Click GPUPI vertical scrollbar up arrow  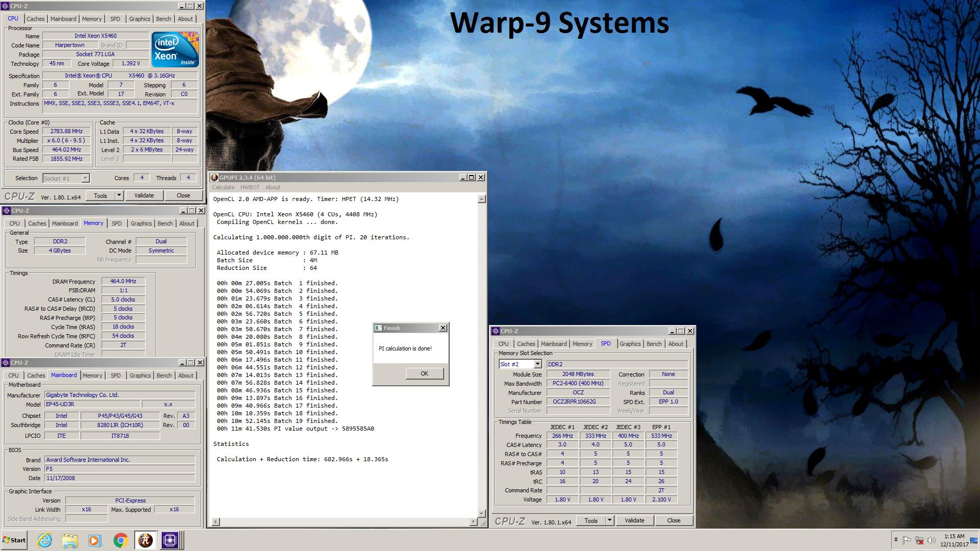(481, 199)
